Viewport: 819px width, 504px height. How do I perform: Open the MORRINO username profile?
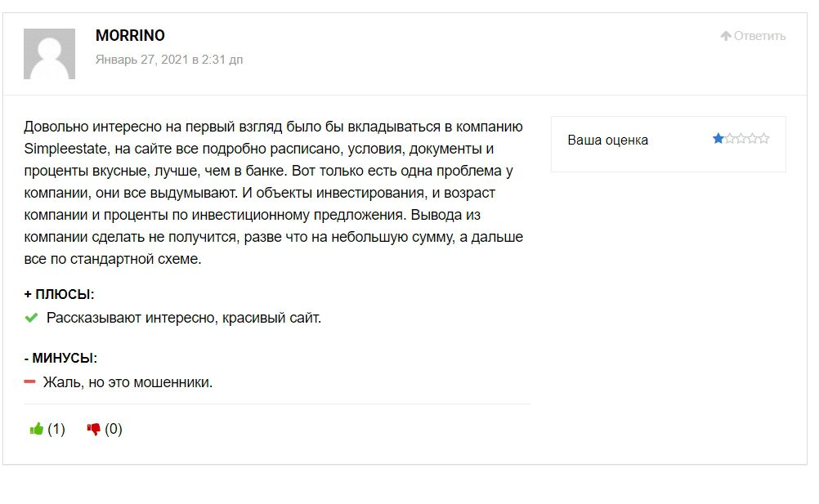tap(130, 36)
